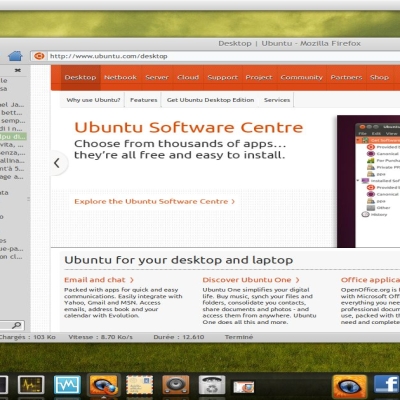Select the Get Ubuntu Desktop Edition sub-tab
400x400 pixels.
[x=210, y=100]
